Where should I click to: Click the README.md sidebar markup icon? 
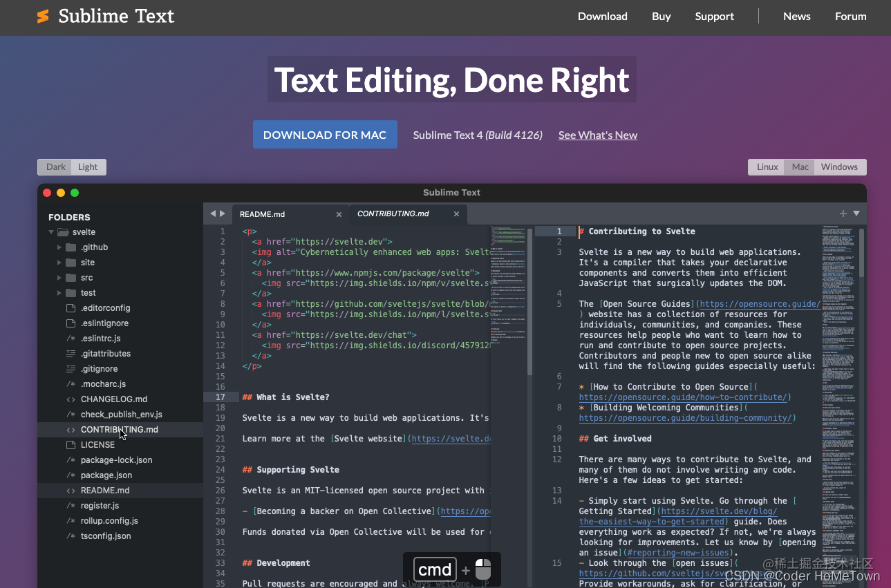71,491
